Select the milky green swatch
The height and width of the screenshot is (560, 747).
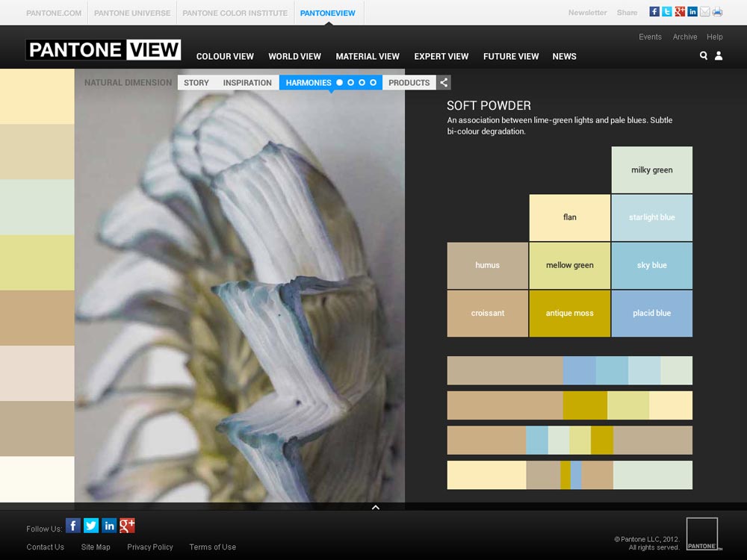(651, 170)
